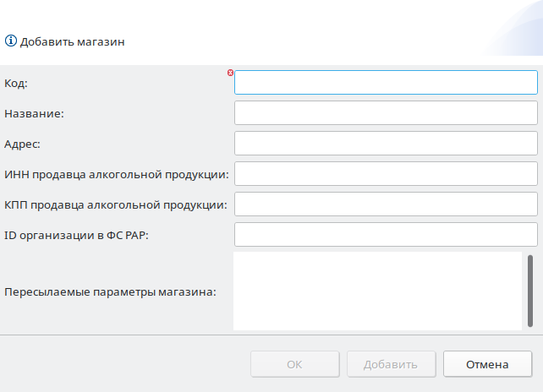Click the Пересылаемые параметры магазина label
Viewport: 543px width, 392px height.
coord(110,292)
